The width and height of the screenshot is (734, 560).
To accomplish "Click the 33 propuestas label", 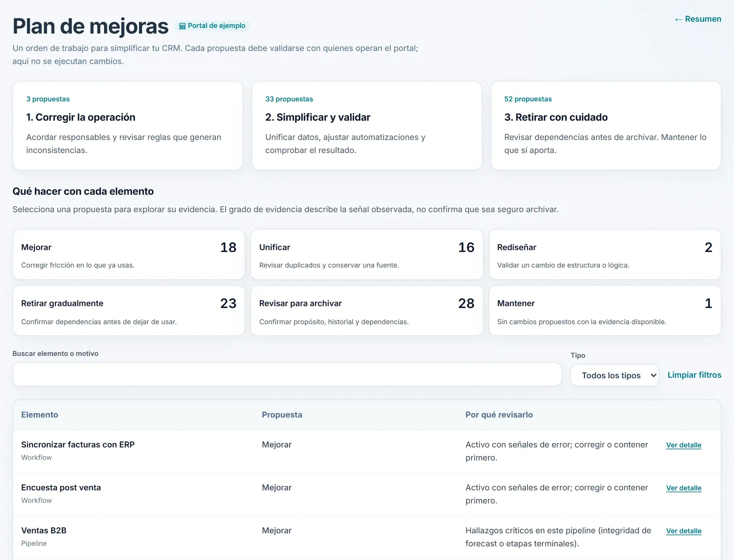I will (289, 99).
